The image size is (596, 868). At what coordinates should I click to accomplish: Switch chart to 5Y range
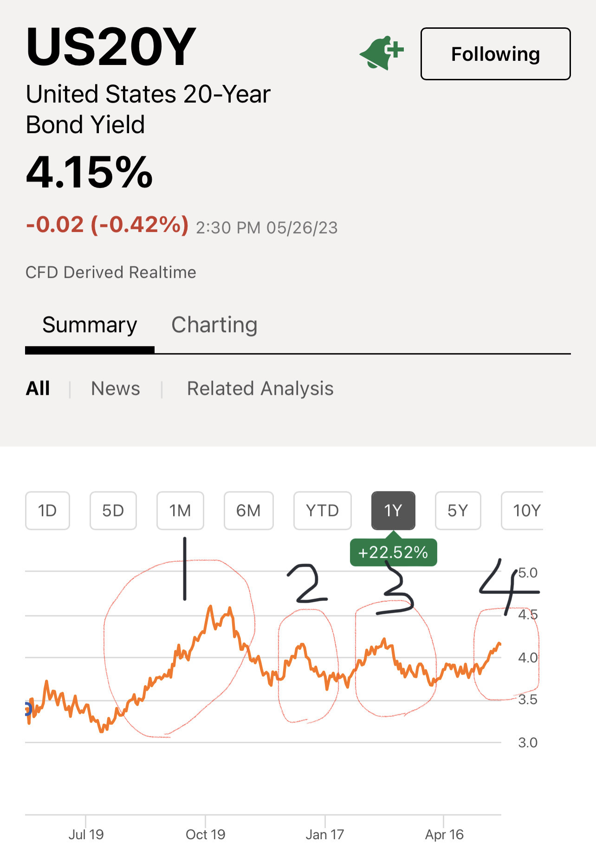click(458, 510)
